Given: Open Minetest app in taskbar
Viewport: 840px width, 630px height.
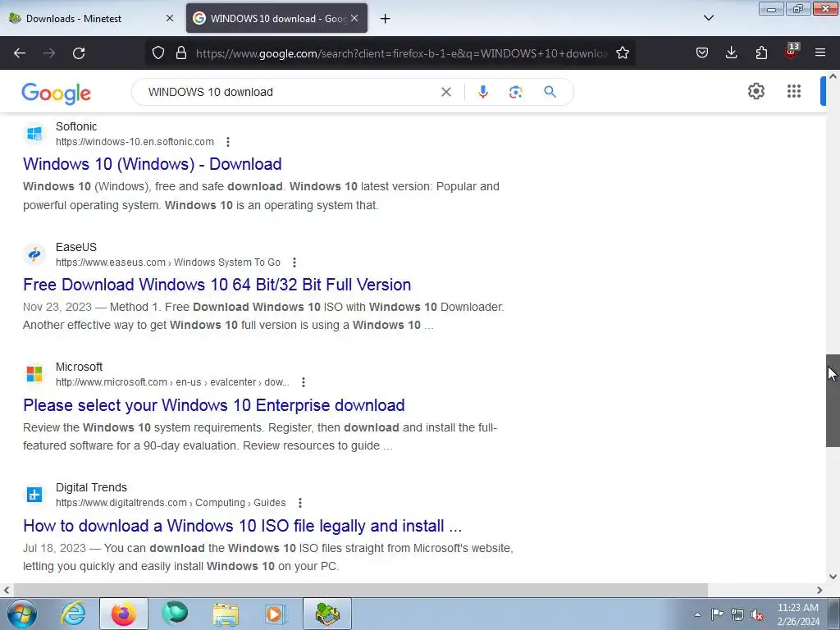Looking at the screenshot, I should (x=327, y=614).
